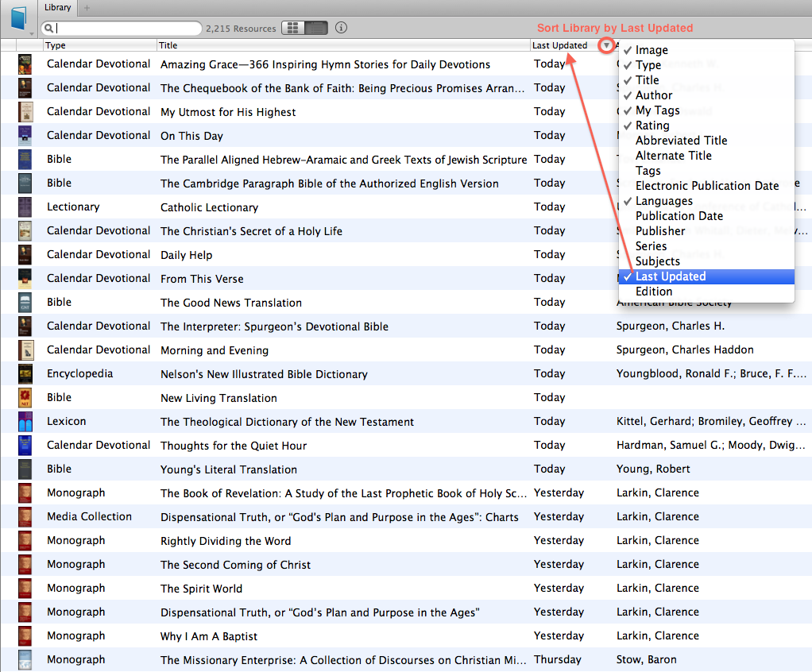Open My Utmost for His Highest cover
The image size is (812, 672).
(25, 112)
